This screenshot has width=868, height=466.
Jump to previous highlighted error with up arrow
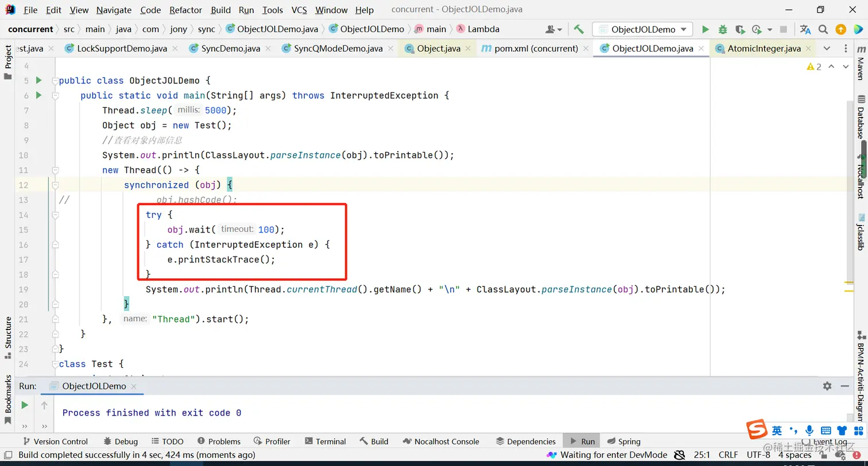click(x=832, y=67)
